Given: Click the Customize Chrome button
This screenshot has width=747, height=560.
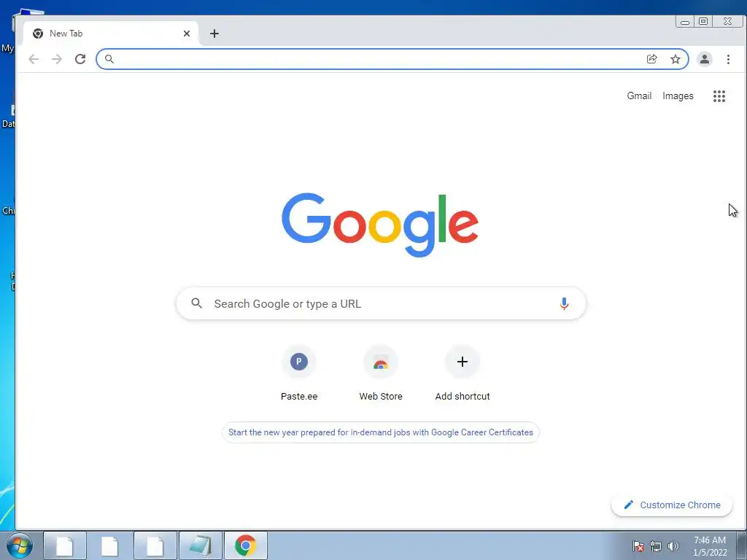Looking at the screenshot, I should (x=672, y=505).
